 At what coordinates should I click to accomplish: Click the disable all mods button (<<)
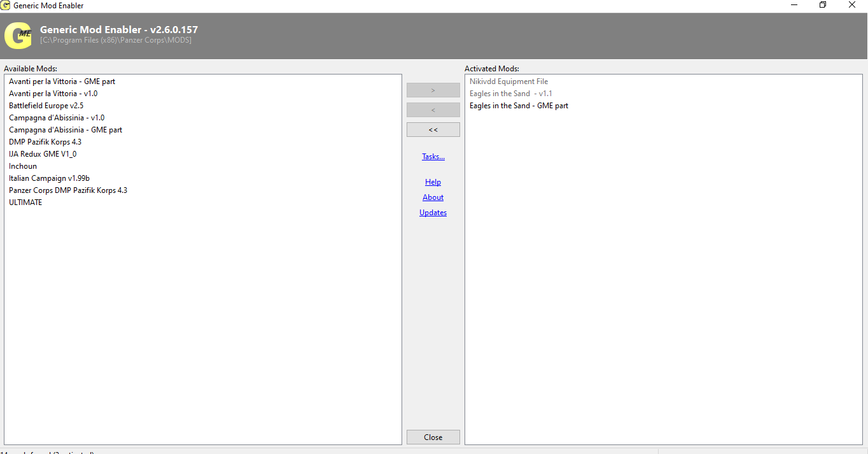click(x=433, y=130)
